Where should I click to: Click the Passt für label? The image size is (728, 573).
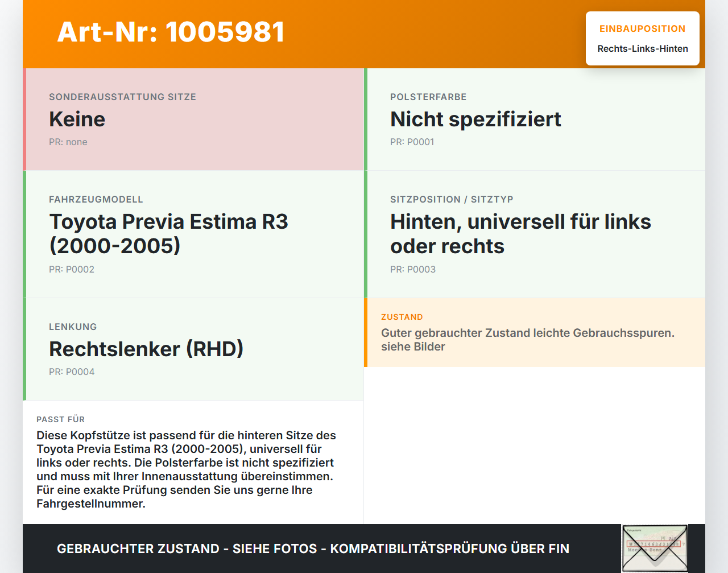(x=60, y=419)
